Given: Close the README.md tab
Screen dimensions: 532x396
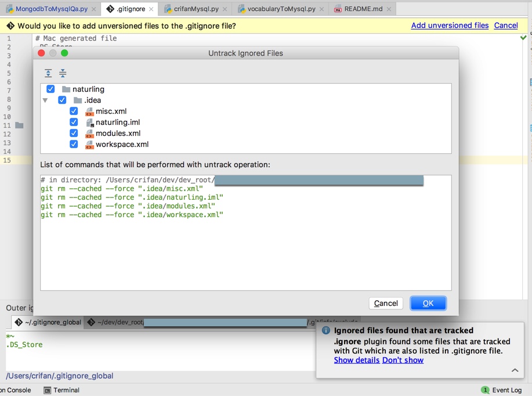Looking at the screenshot, I should click(389, 9).
